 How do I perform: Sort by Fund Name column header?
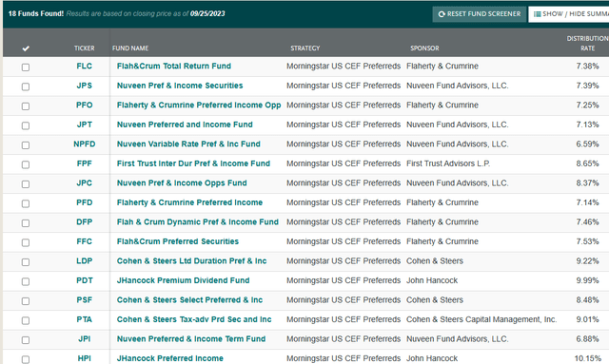click(130, 48)
